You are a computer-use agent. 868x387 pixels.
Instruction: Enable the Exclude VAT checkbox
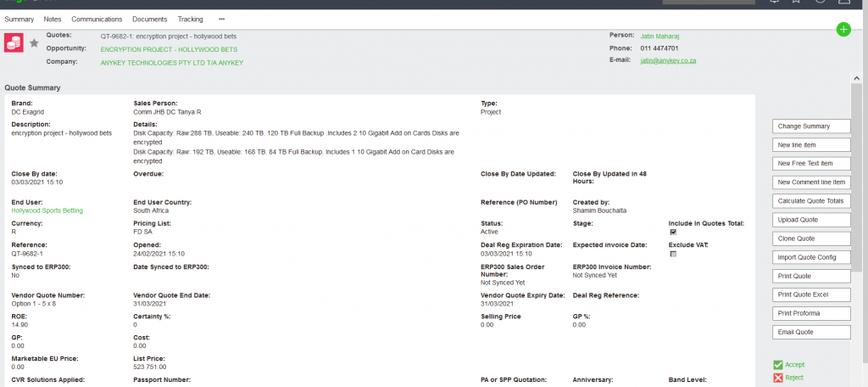pos(673,254)
